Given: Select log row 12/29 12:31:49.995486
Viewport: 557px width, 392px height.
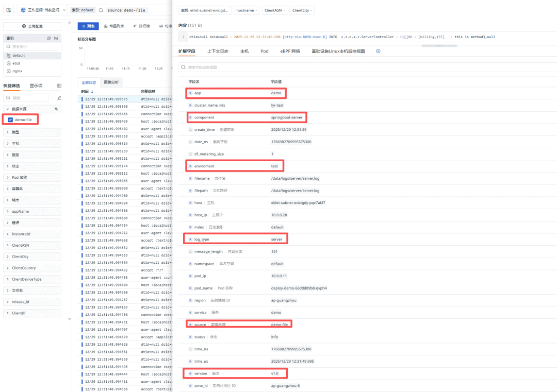Looking at the screenshot, I should [x=125, y=114].
